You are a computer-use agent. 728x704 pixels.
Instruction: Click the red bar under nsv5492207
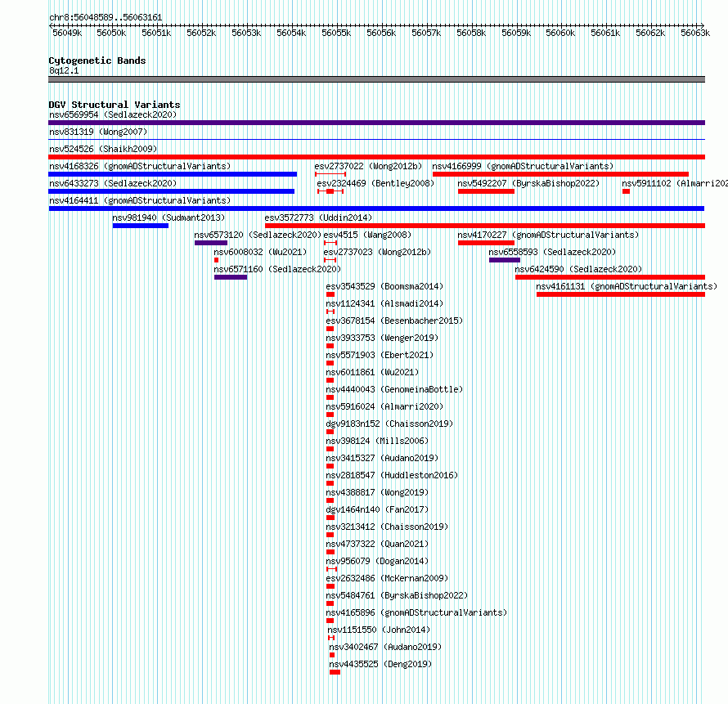click(x=486, y=191)
